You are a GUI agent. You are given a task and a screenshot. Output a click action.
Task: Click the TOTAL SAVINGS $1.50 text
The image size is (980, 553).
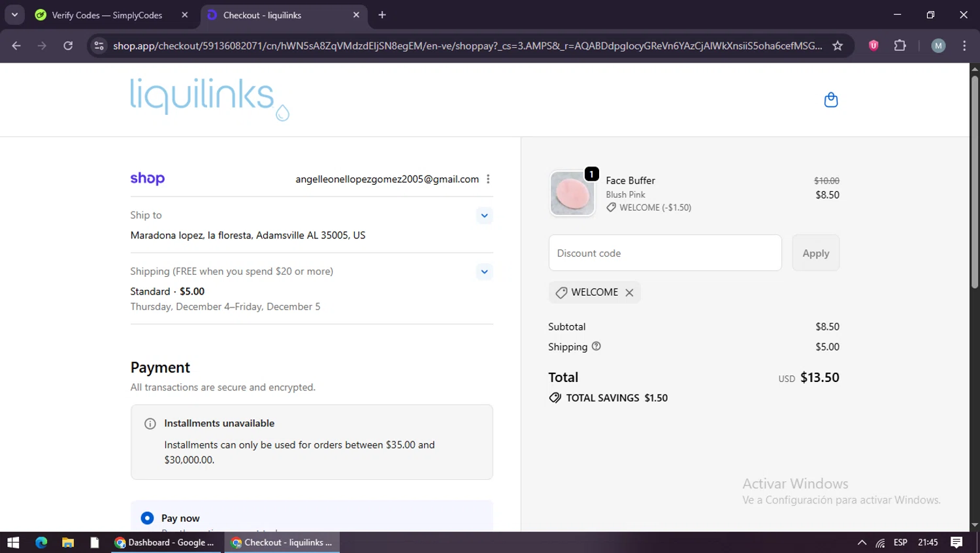[x=617, y=398]
